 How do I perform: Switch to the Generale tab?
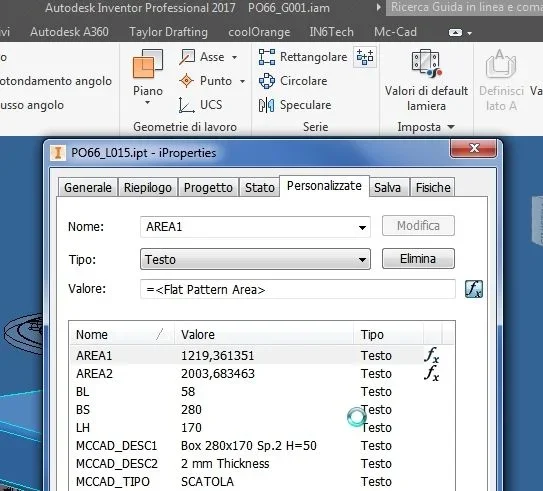pyautogui.click(x=88, y=187)
